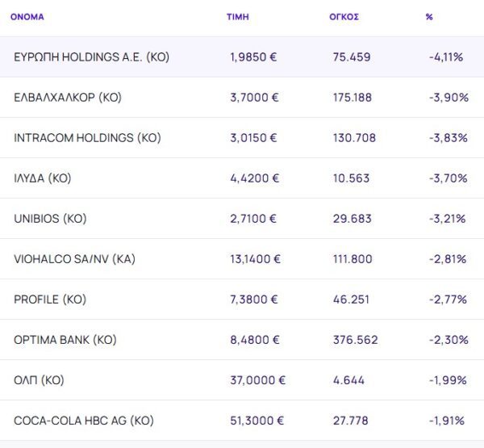Click the 13,1400 € Viohalco price
The width and height of the screenshot is (484, 448).
click(x=256, y=259)
